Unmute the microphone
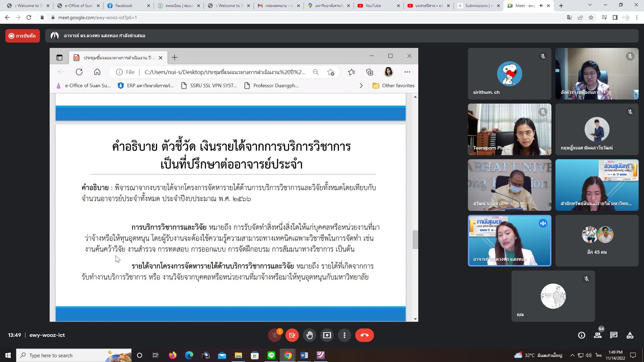The height and width of the screenshot is (362, 644). (x=274, y=335)
